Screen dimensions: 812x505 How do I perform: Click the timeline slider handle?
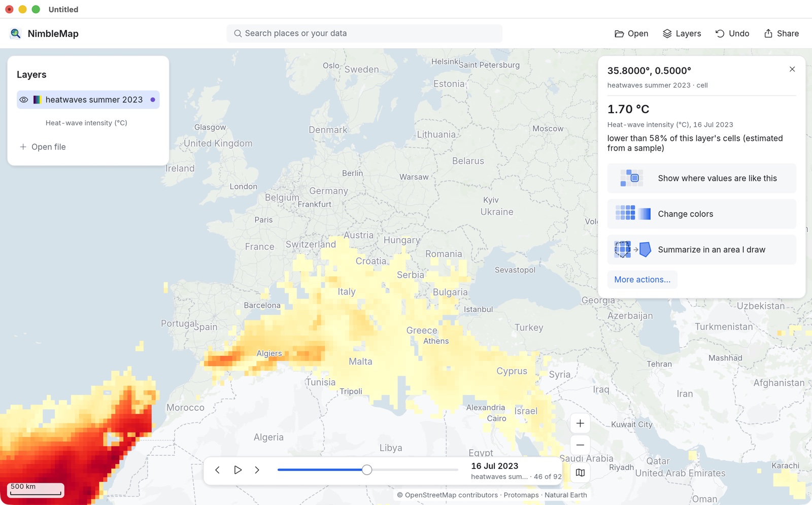[367, 470]
